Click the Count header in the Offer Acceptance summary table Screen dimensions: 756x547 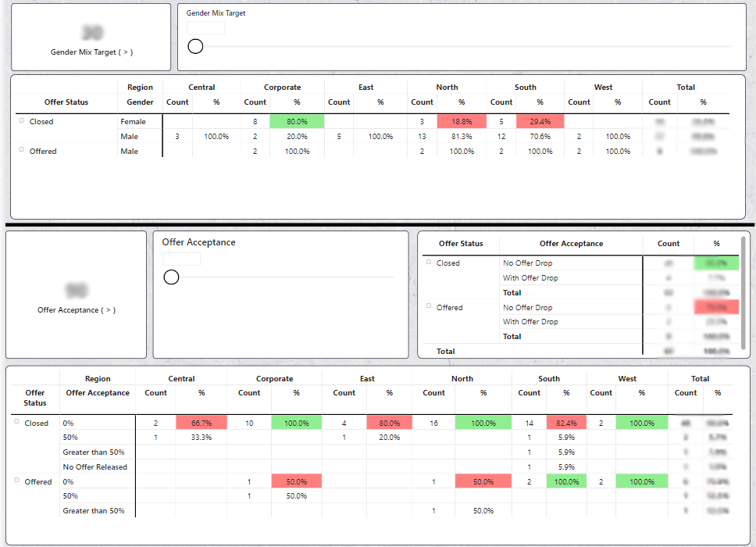pos(669,244)
